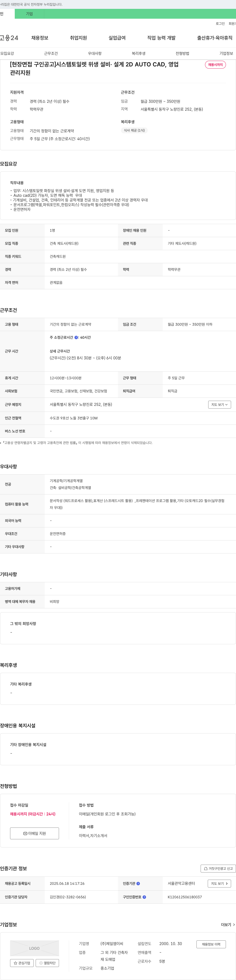Jump to the 근무조건 section tab
This screenshot has width=236, height=980.
point(51,53)
